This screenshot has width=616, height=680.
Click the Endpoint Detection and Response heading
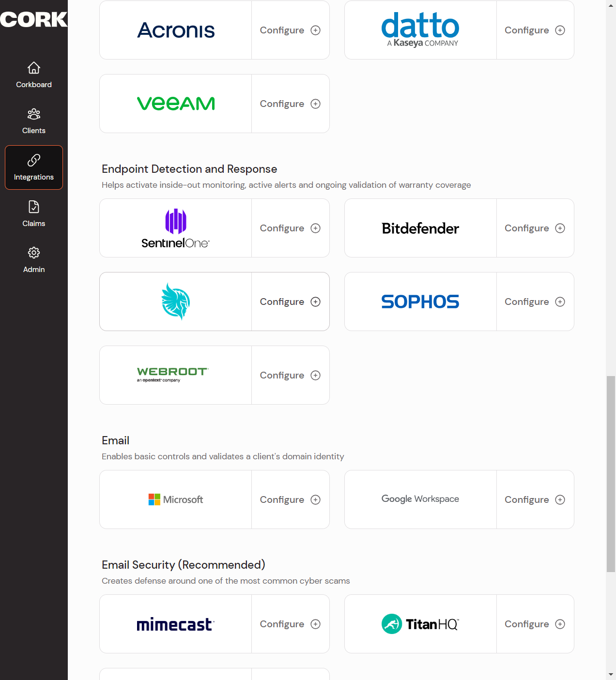(x=189, y=169)
